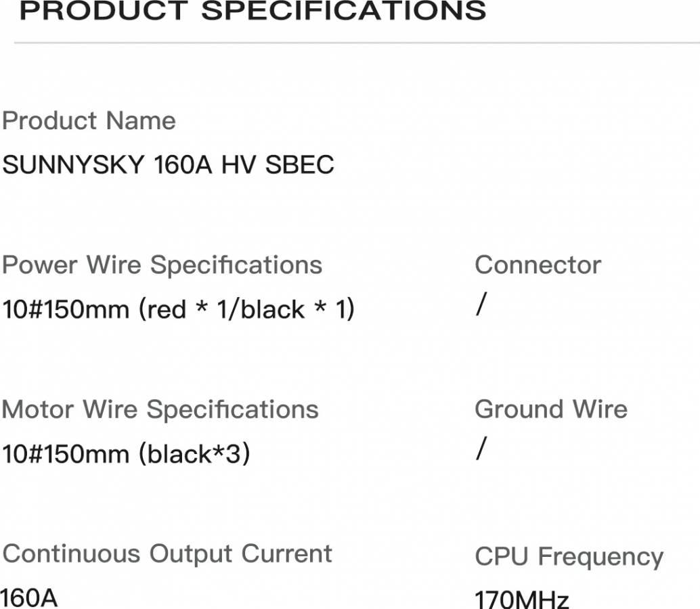Click the PRODUCT SPECIFICATIONS heading
700x609 pixels.
tap(253, 10)
